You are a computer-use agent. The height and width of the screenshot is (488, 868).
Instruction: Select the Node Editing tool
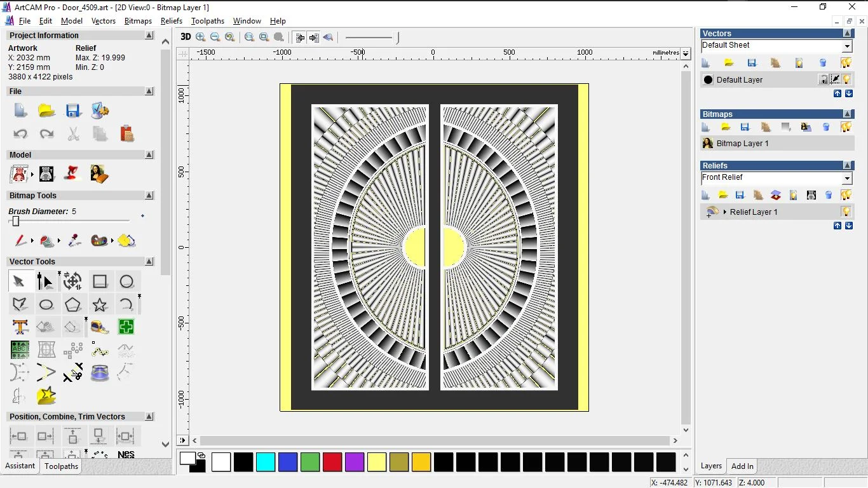click(x=46, y=281)
